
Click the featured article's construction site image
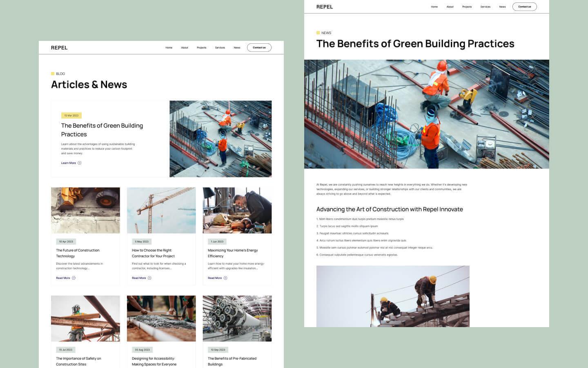(220, 139)
